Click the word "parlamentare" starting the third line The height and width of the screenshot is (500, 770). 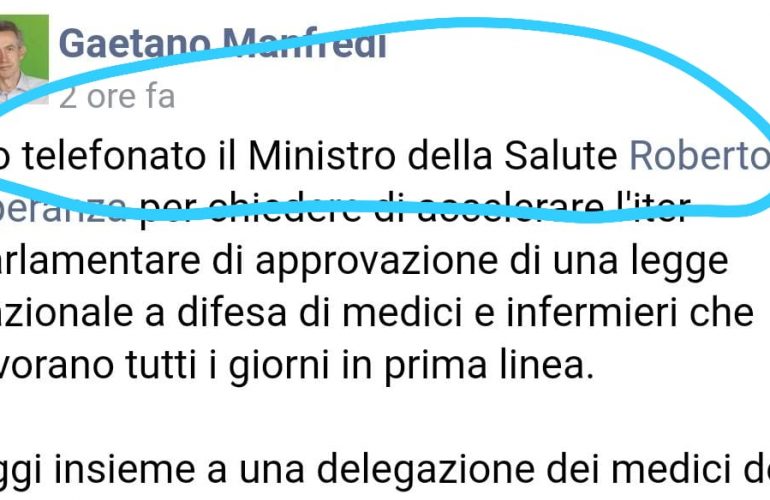100,262
